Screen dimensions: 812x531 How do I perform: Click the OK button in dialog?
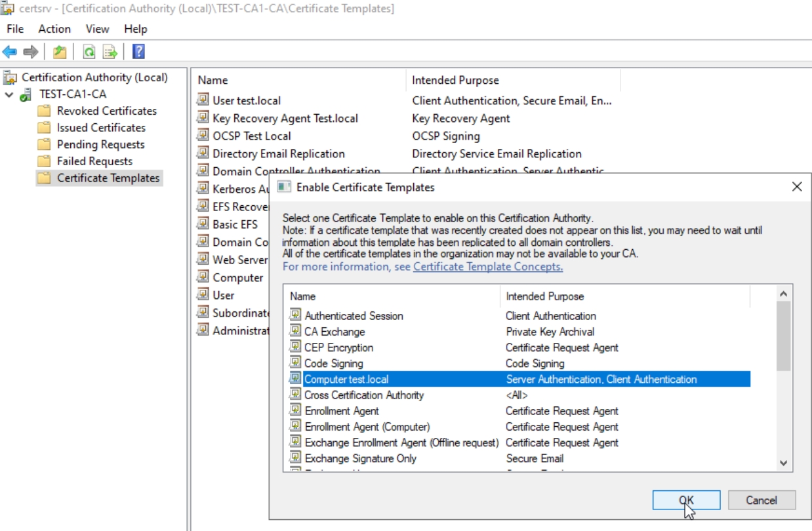(686, 500)
